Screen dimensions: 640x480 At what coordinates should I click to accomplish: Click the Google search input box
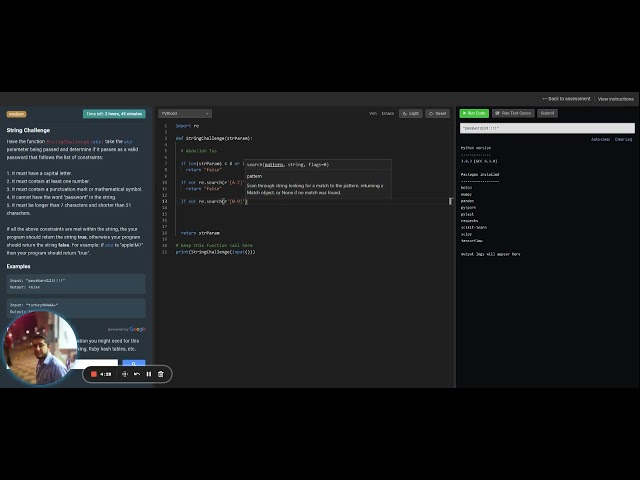(96, 364)
